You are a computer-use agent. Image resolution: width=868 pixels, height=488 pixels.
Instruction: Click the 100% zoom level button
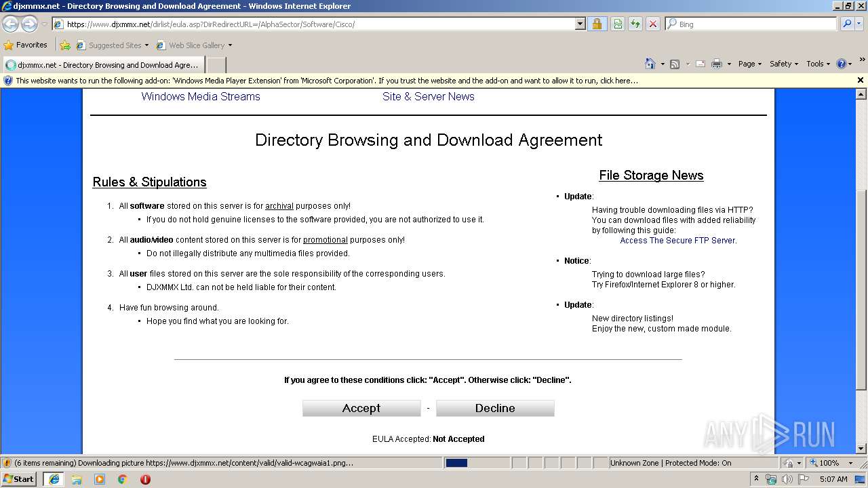click(824, 463)
